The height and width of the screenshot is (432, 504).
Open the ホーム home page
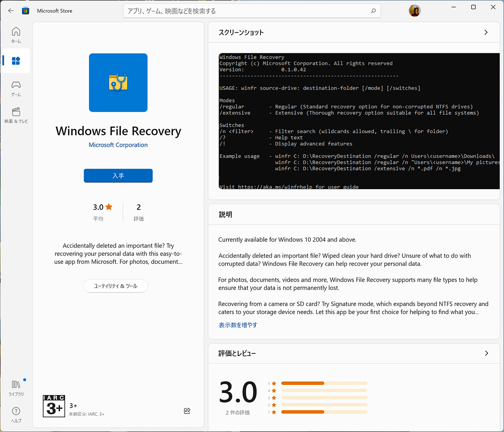[16, 35]
